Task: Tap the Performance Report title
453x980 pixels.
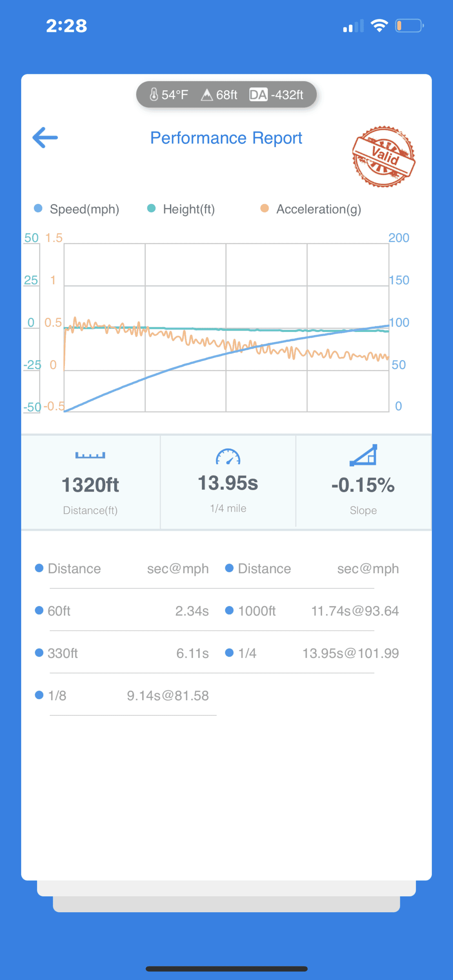Action: pyautogui.click(x=226, y=138)
